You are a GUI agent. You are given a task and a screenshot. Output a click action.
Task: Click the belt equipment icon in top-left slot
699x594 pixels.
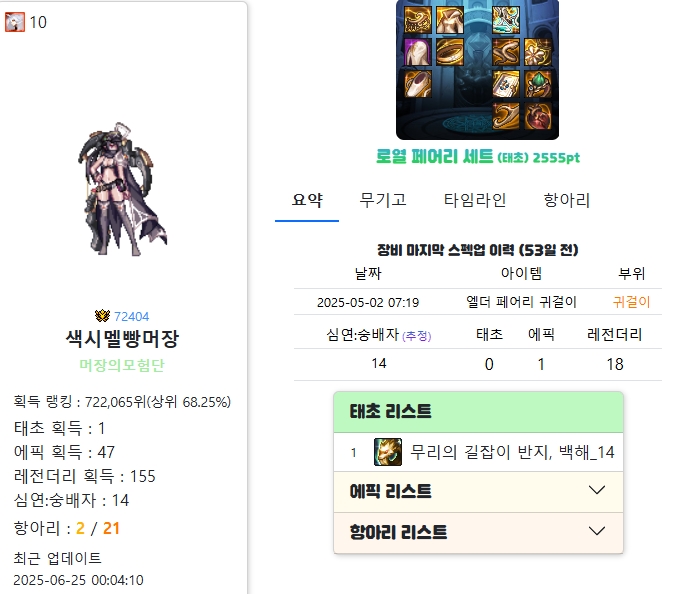418,20
